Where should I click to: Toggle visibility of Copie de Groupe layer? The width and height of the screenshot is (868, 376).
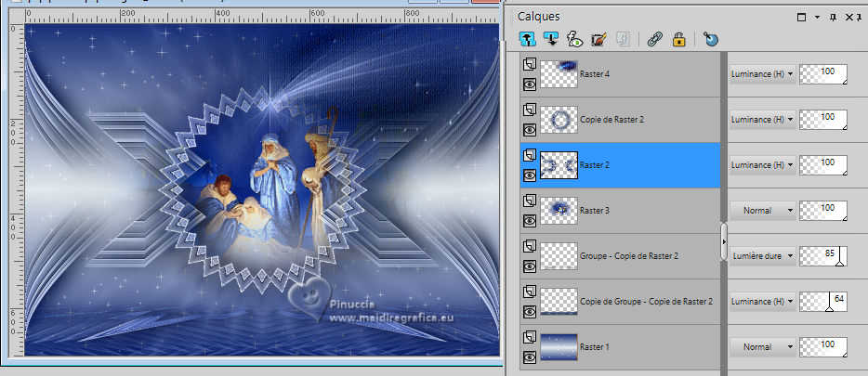coord(530,312)
